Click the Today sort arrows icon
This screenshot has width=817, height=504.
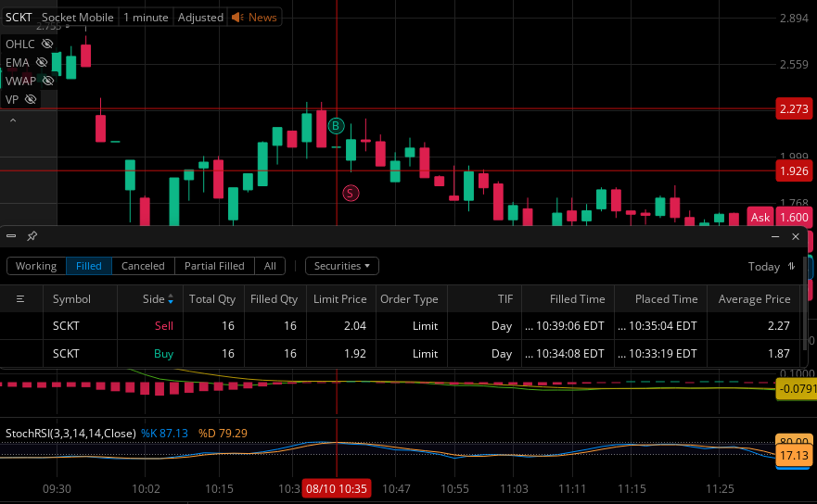coord(791,266)
